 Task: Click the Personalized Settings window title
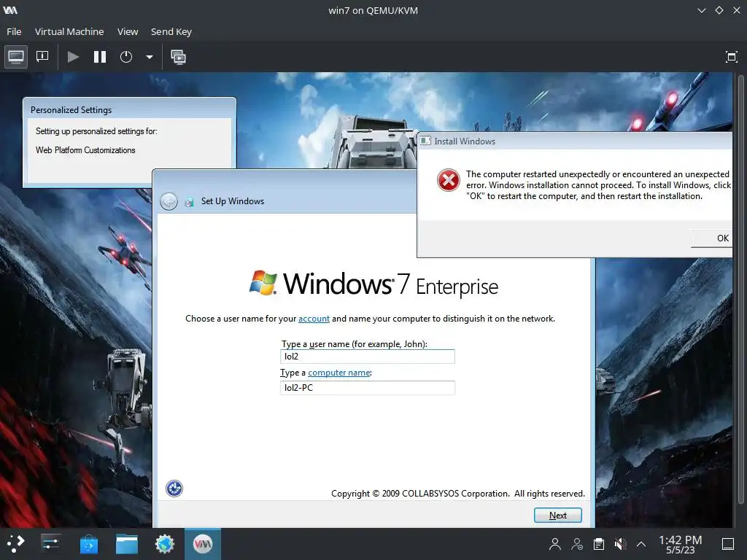click(x=71, y=110)
